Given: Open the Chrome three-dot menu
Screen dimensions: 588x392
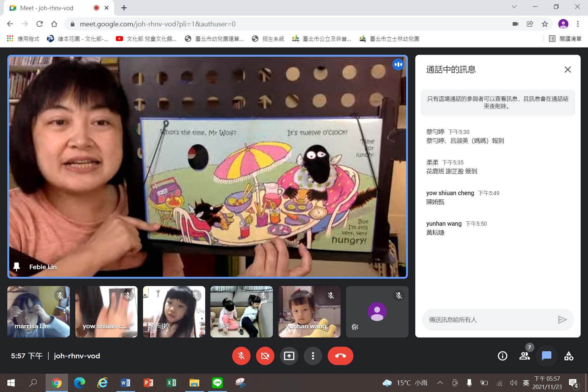Looking at the screenshot, I should tap(578, 24).
